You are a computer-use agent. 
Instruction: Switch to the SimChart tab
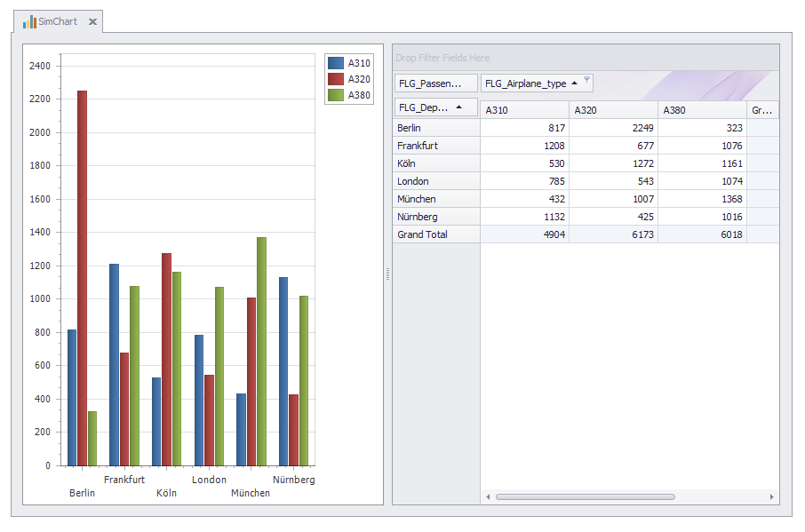[x=55, y=20]
